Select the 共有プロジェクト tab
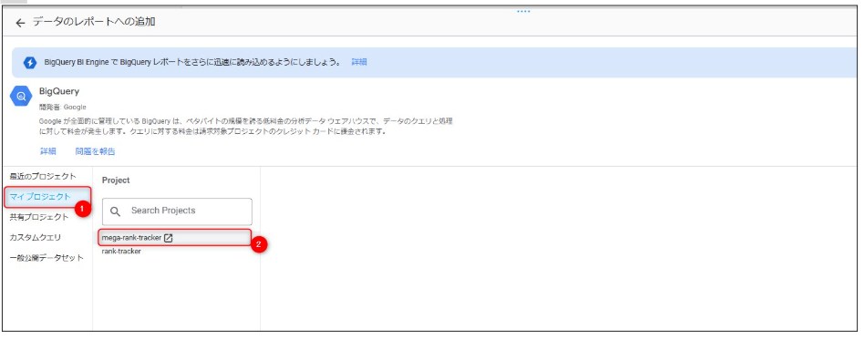This screenshot has width=868, height=340. pyautogui.click(x=39, y=217)
